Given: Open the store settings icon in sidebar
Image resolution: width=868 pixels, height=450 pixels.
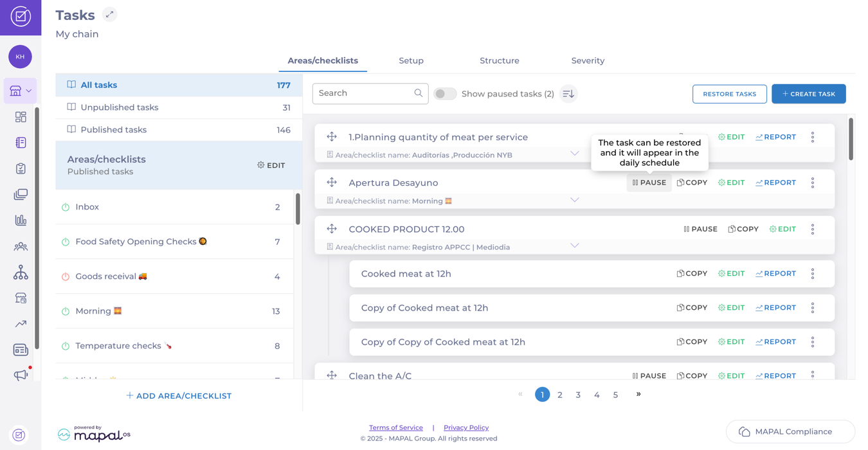Looking at the screenshot, I should 21,298.
